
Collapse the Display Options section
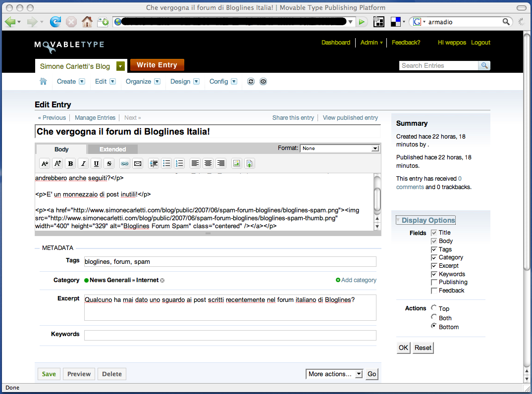click(426, 220)
